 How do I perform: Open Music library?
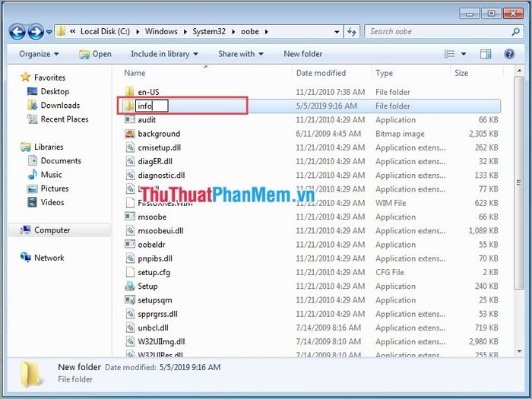coord(51,174)
